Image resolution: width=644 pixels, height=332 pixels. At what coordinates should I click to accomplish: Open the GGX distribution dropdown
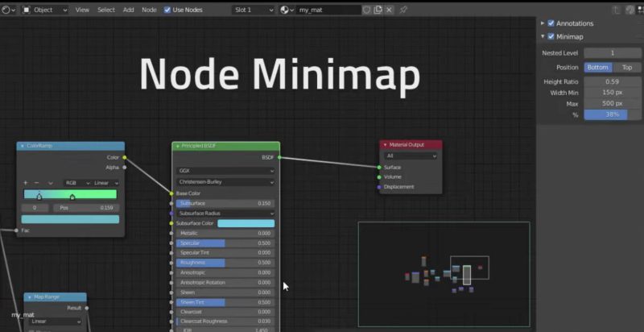tap(225, 171)
